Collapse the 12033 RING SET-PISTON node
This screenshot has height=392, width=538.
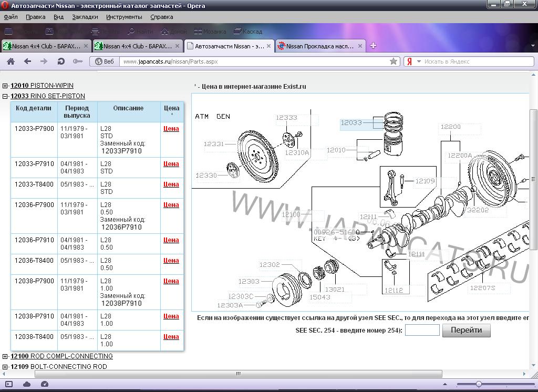click(x=5, y=97)
